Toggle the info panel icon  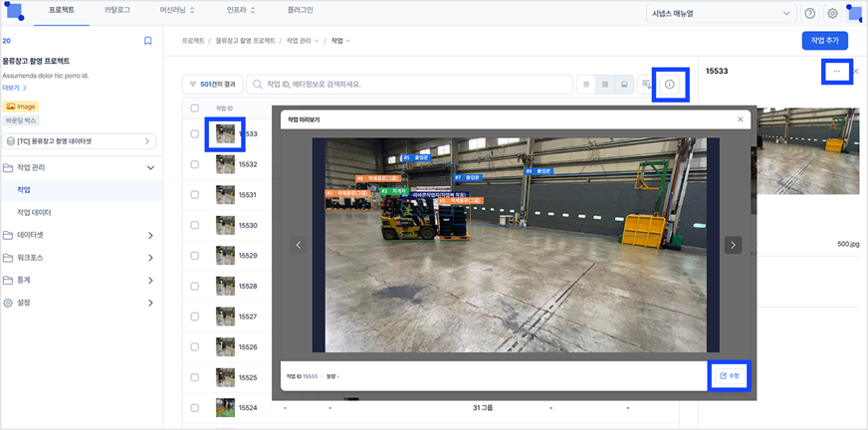coord(670,85)
